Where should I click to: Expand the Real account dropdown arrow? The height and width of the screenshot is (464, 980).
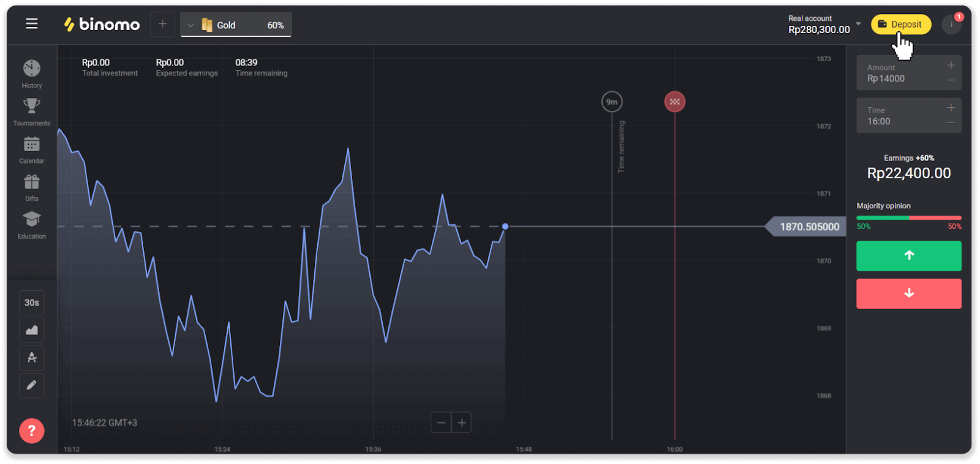pyautogui.click(x=858, y=24)
